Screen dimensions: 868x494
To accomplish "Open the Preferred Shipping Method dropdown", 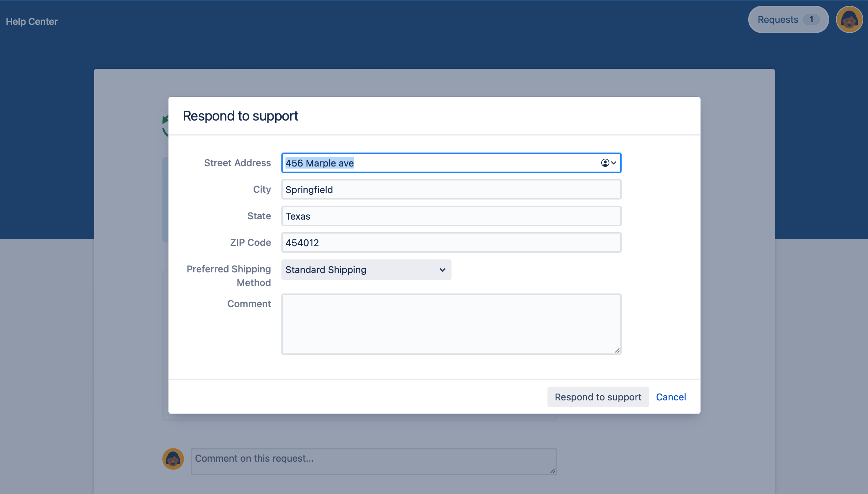I will click(x=366, y=270).
